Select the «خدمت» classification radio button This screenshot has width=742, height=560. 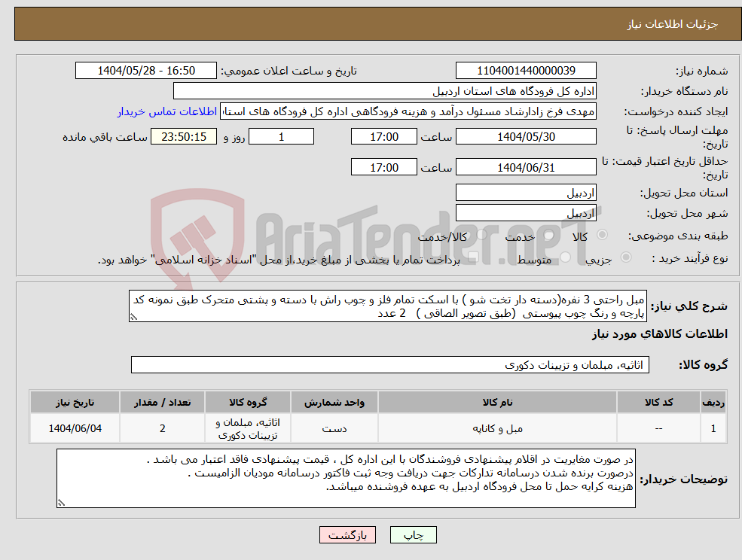coord(547,234)
